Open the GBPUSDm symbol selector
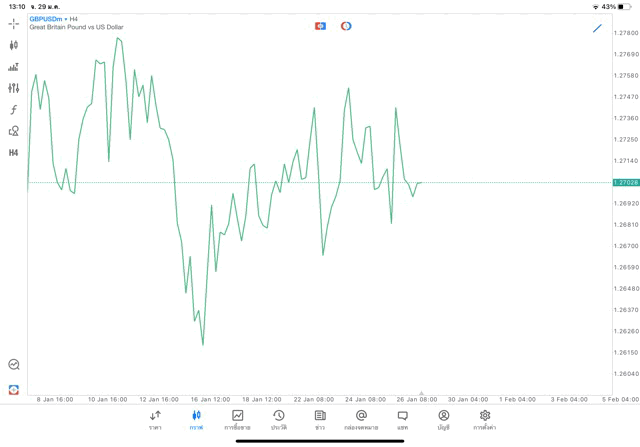Image resolution: width=640 pixels, height=447 pixels. [46, 18]
